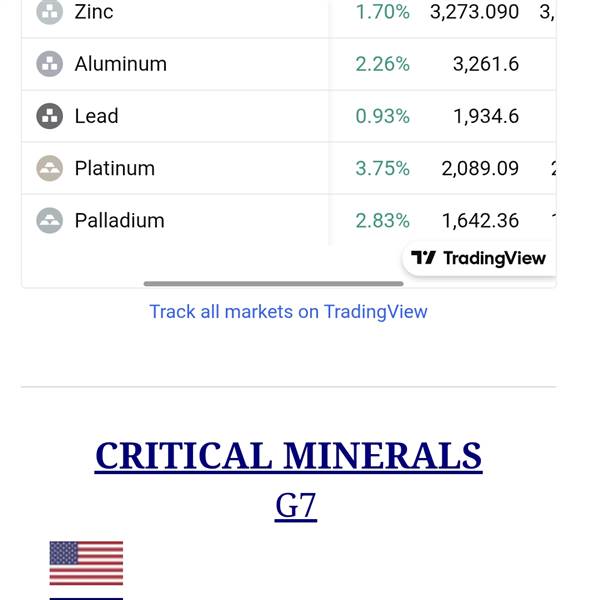This screenshot has width=600, height=600.
Task: Open the Zinc row label
Action: pyautogui.click(x=94, y=12)
